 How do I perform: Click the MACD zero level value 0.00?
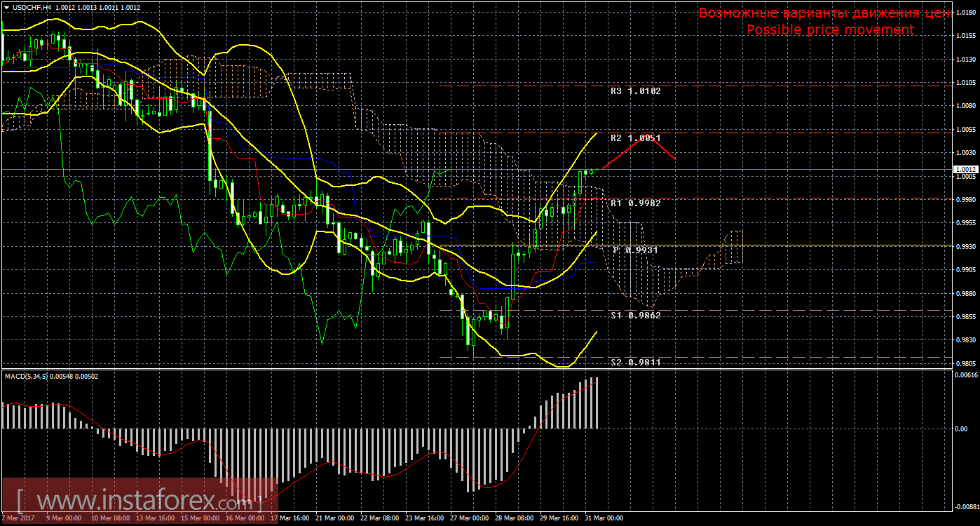coord(962,429)
